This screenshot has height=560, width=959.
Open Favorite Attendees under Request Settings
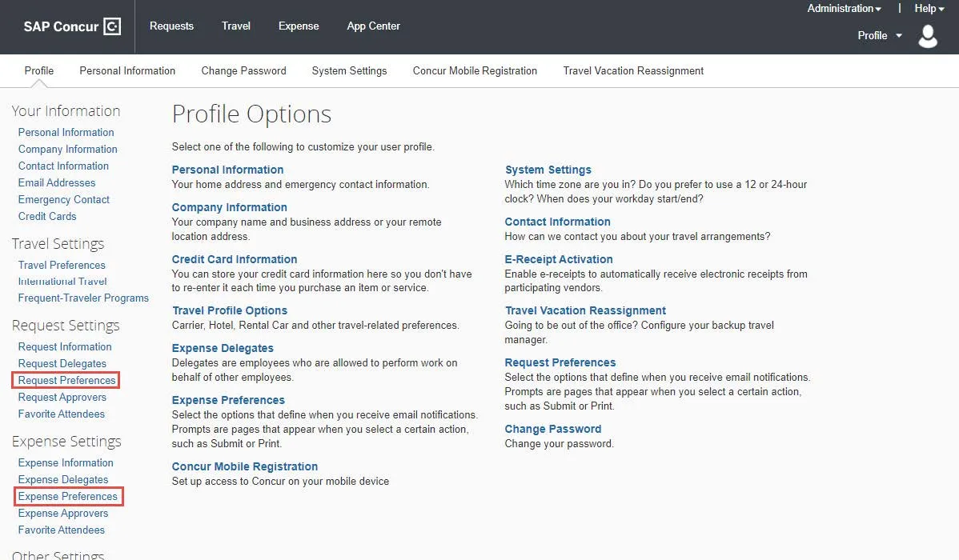point(61,414)
